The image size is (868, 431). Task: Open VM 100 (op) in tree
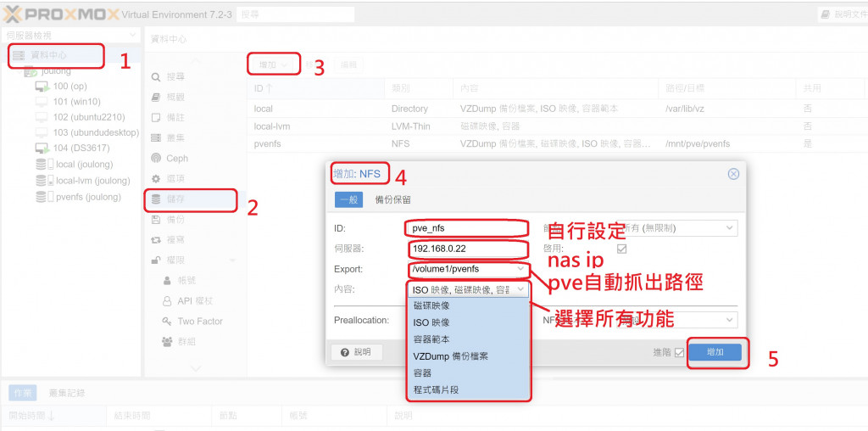(70, 87)
